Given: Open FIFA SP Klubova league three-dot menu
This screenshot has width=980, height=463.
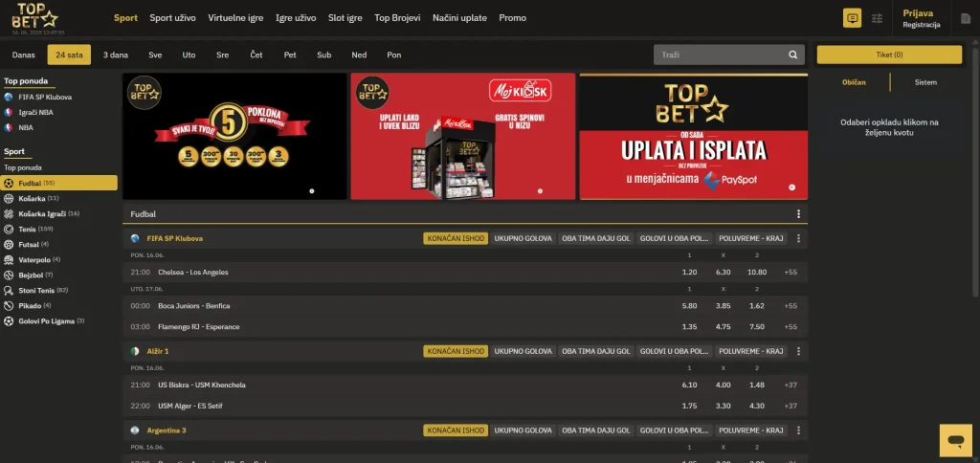Looking at the screenshot, I should pyautogui.click(x=798, y=239).
